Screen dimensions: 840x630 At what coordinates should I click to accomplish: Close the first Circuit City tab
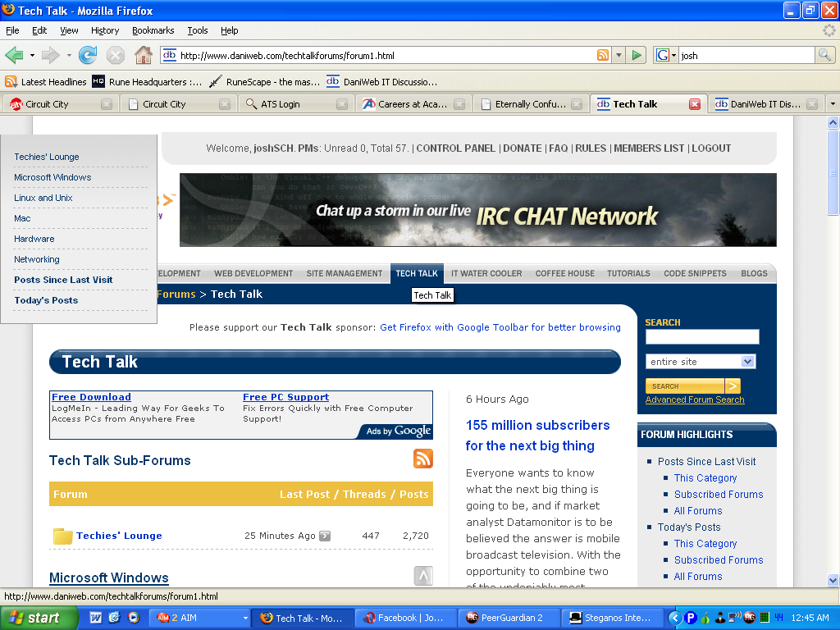[x=107, y=104]
